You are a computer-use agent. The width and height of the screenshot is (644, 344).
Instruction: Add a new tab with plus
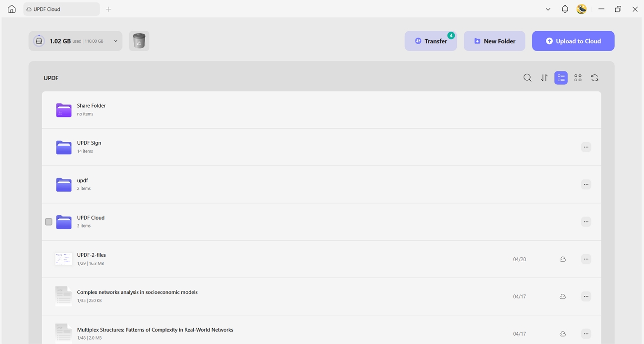tap(108, 9)
